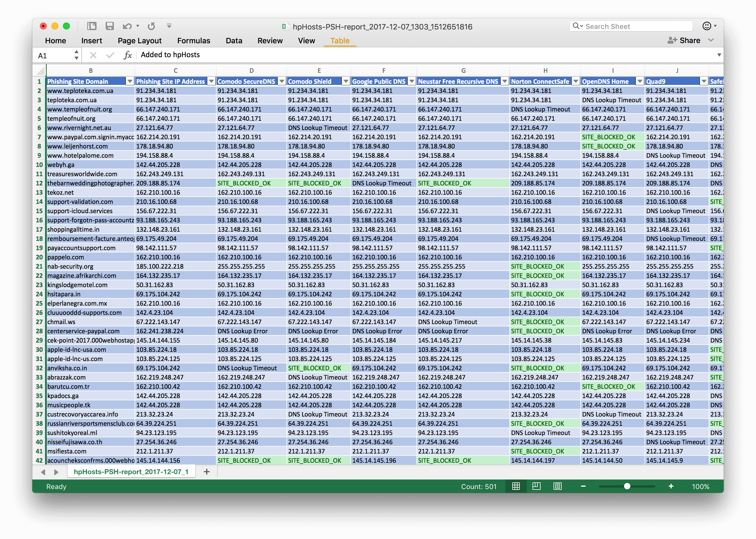Switch to Page Layout view icon

(x=537, y=486)
